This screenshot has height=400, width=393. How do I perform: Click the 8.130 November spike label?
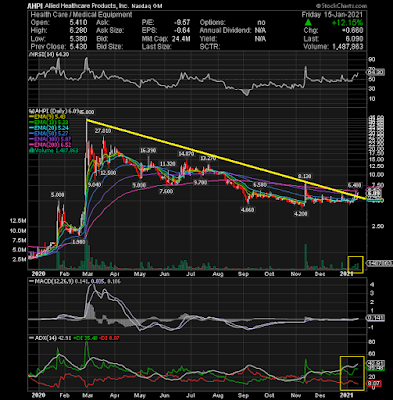click(305, 176)
